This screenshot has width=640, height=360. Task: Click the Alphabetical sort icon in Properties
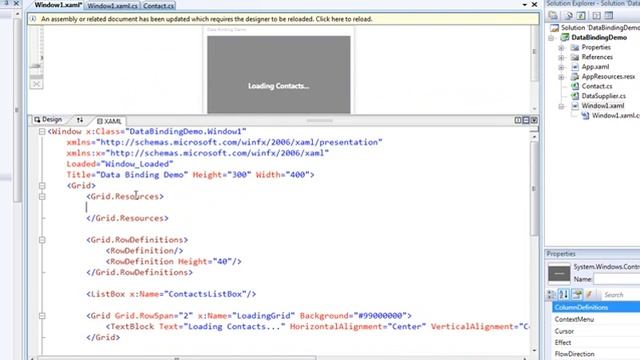pyautogui.click(x=564, y=294)
